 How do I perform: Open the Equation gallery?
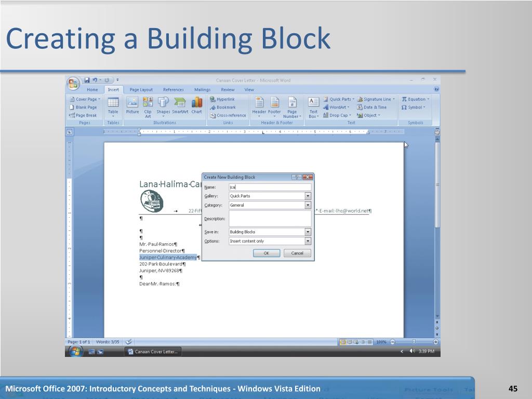point(416,99)
